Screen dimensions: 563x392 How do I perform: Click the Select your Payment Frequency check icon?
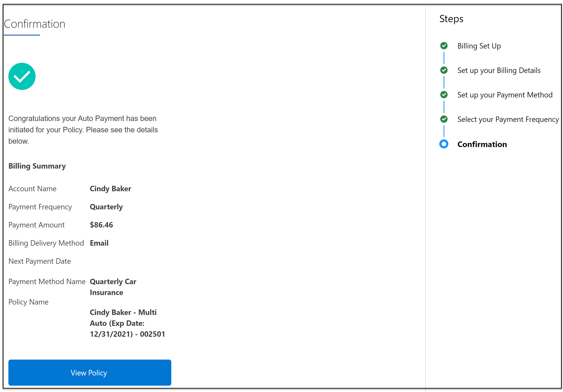pos(444,119)
